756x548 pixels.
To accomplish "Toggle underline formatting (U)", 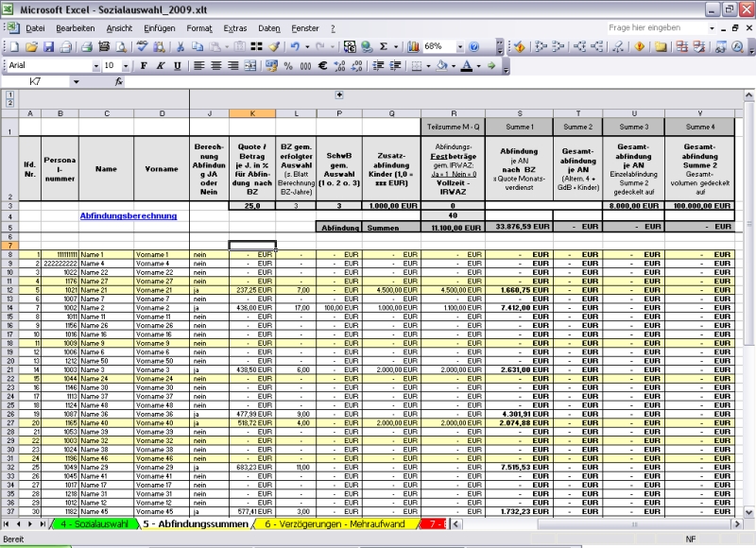I will click(177, 65).
